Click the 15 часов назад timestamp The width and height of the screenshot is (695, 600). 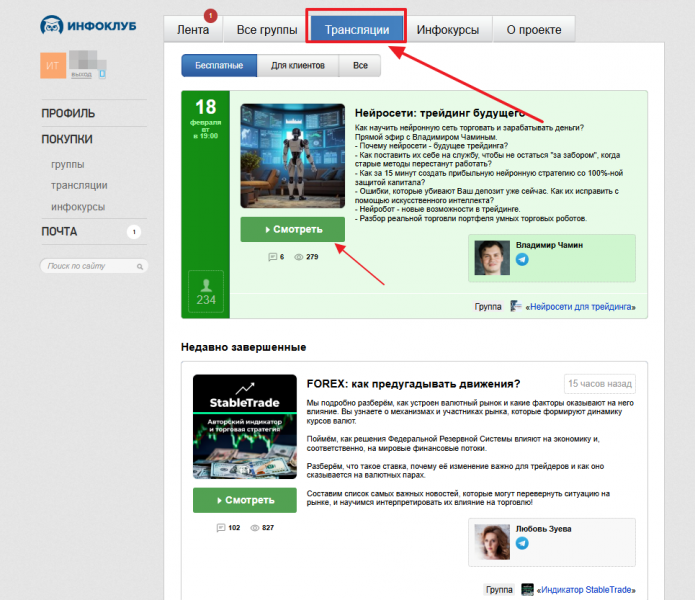[600, 384]
